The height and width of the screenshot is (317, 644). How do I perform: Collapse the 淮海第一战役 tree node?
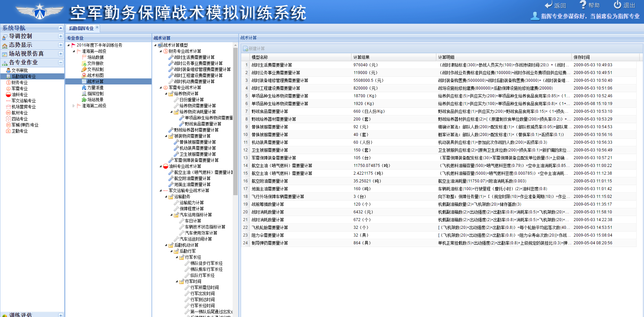(74, 51)
